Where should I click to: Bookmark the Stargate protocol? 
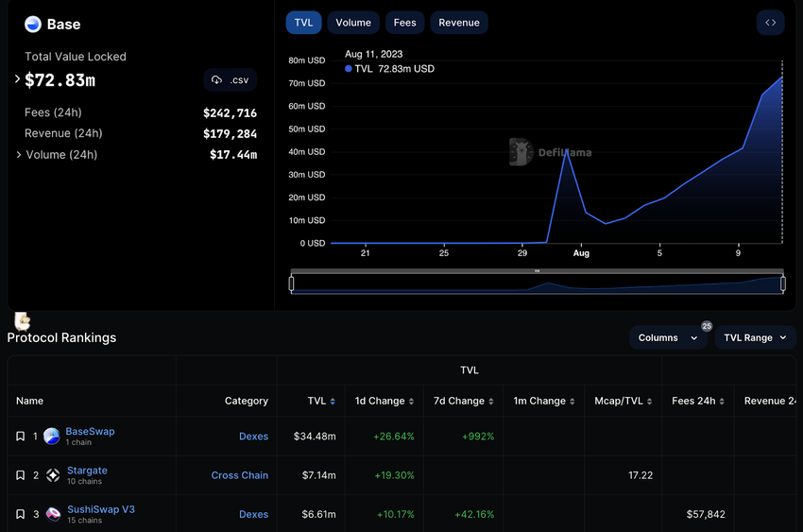20,475
